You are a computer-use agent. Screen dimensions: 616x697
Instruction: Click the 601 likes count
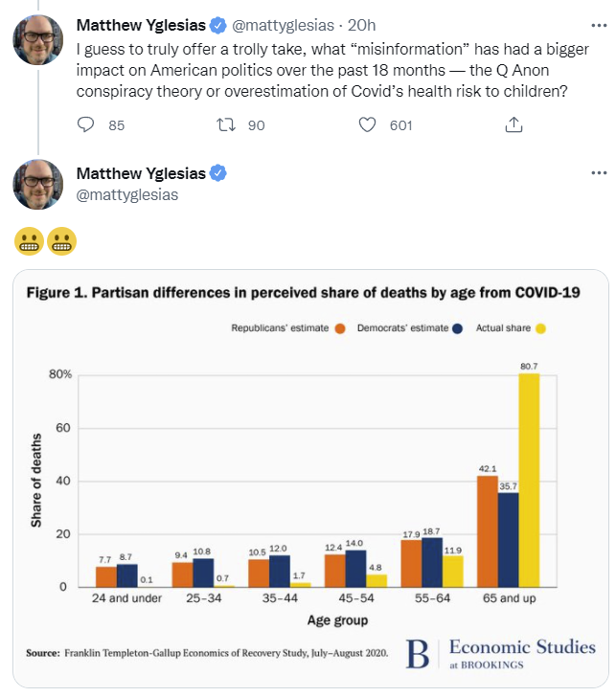click(400, 124)
